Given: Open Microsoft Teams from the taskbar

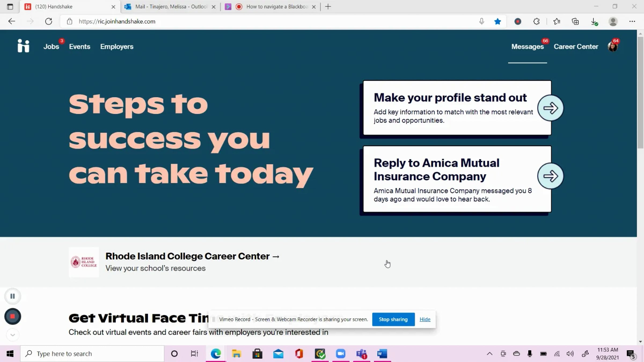Looking at the screenshot, I should point(361,354).
